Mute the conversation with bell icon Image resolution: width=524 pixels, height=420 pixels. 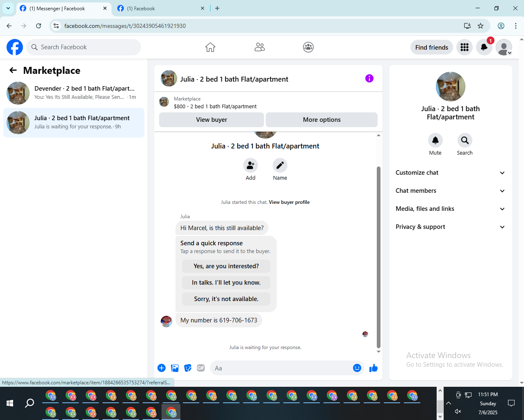pos(435,140)
